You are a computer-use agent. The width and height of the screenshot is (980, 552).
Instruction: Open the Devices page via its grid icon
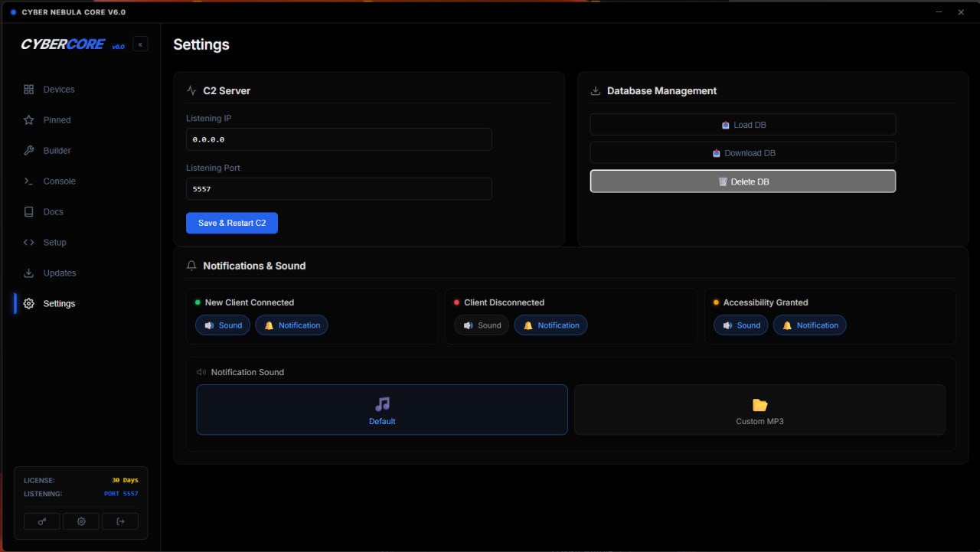pyautogui.click(x=29, y=90)
